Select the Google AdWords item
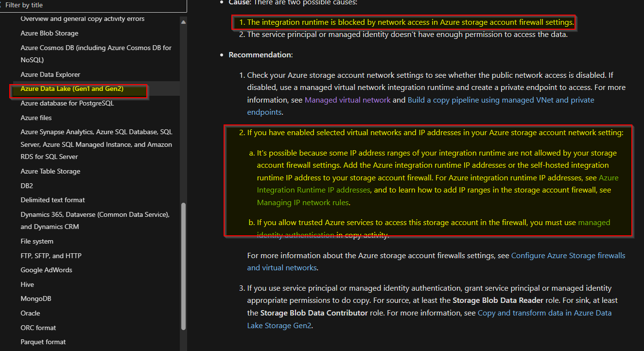This screenshot has width=644, height=351. 46,270
